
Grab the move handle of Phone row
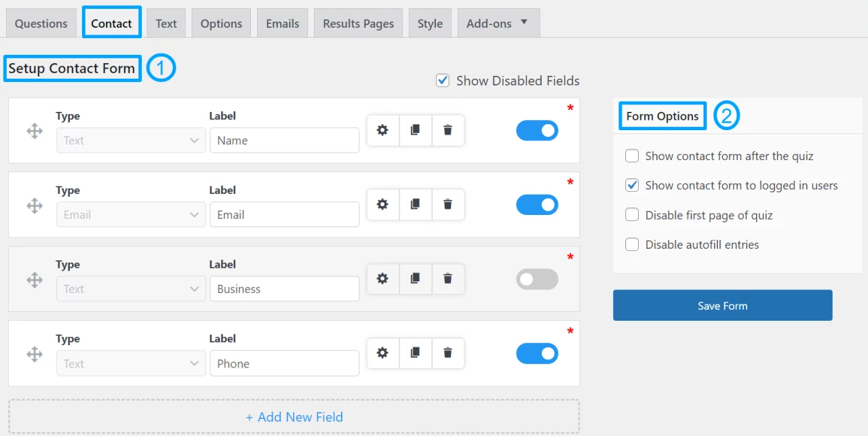(x=35, y=354)
